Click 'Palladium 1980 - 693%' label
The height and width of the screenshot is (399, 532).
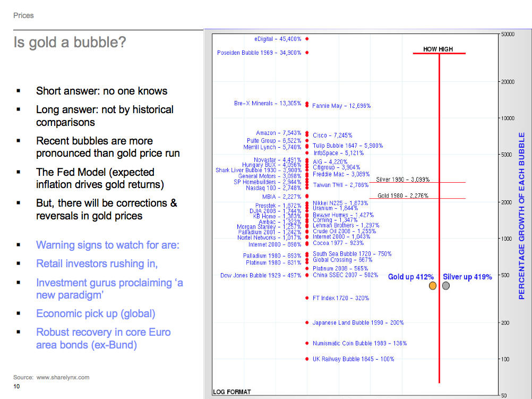tap(272, 256)
